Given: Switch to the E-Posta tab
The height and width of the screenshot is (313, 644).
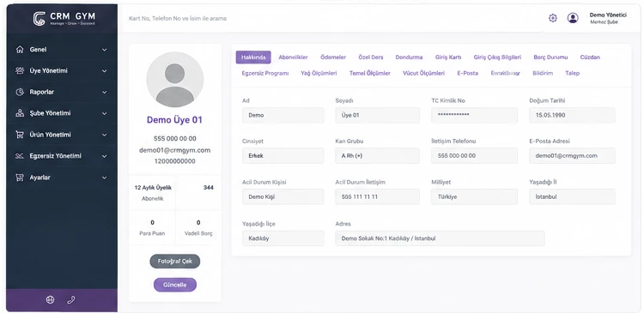Looking at the screenshot, I should tap(467, 74).
